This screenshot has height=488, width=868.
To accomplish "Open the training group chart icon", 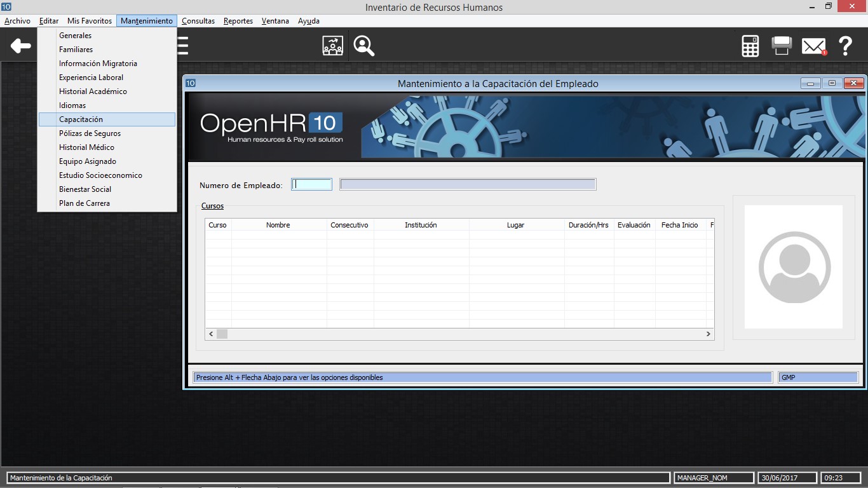I will coord(332,46).
